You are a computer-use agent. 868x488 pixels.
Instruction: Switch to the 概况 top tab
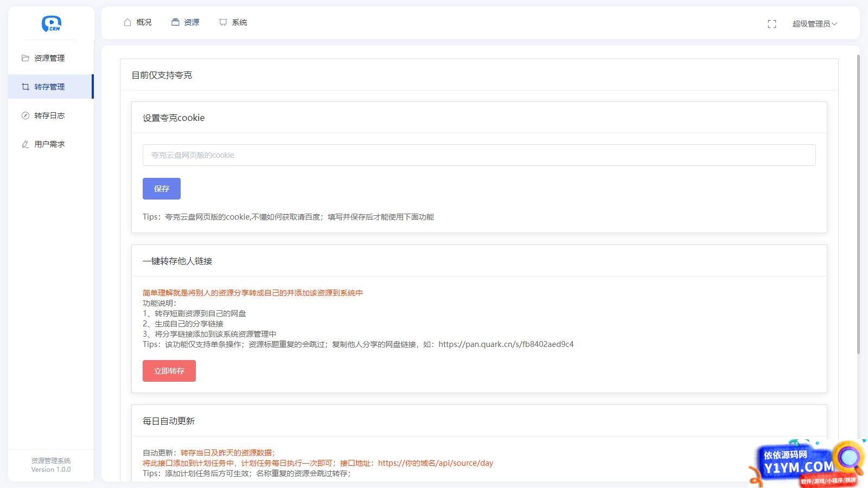(138, 22)
